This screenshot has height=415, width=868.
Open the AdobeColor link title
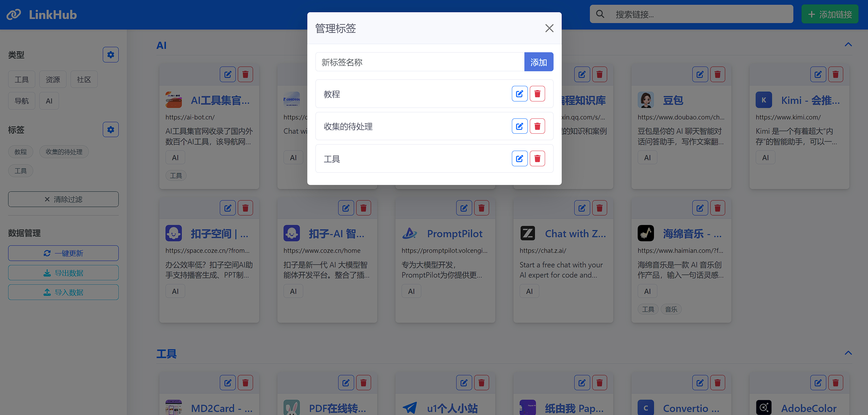pos(809,408)
